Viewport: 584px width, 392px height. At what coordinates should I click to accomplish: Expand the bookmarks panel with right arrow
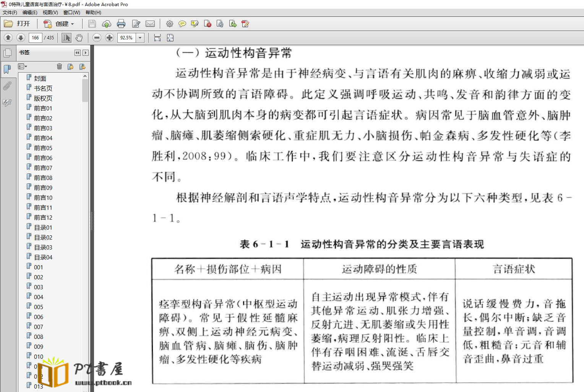tap(86, 53)
